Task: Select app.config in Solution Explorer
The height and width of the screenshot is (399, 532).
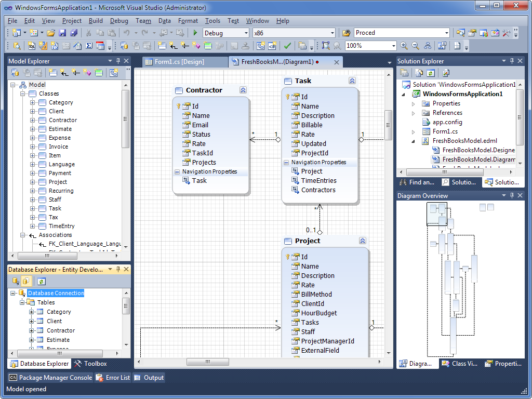Action: tap(447, 122)
